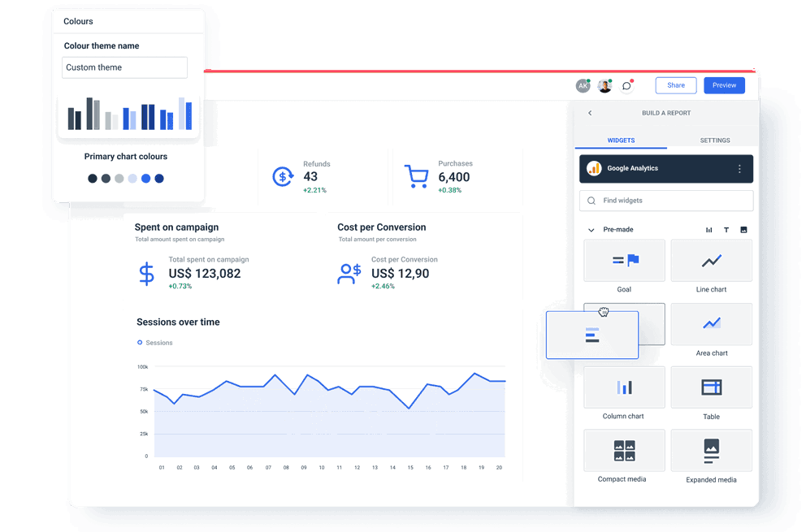806x532 pixels.
Task: Select the Area chart widget
Action: [x=712, y=324]
